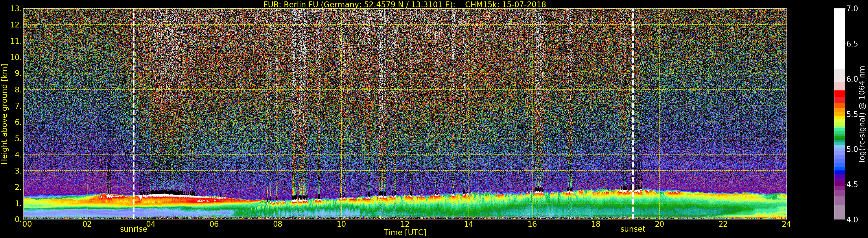Screen dimensions: 868x238
Task: Click the '13.' height tick label
Action: click(16, 9)
